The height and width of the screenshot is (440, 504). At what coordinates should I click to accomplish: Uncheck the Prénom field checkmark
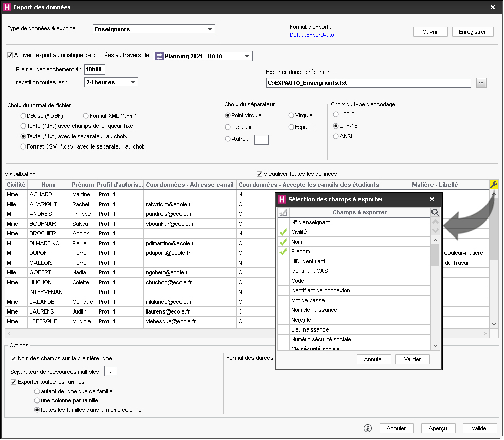pos(283,251)
